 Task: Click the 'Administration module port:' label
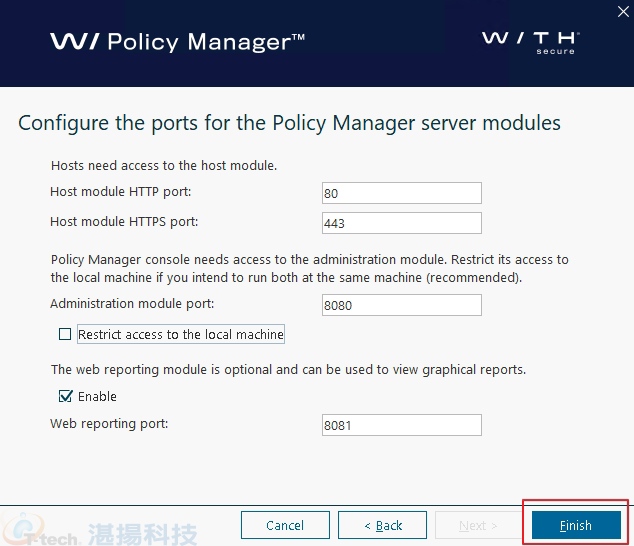132,303
